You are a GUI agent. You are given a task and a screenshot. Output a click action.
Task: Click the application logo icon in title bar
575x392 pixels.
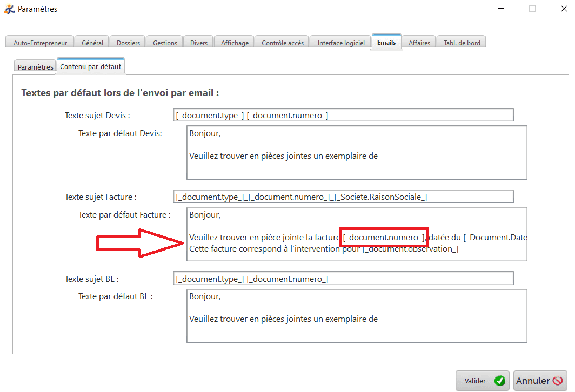coord(10,9)
